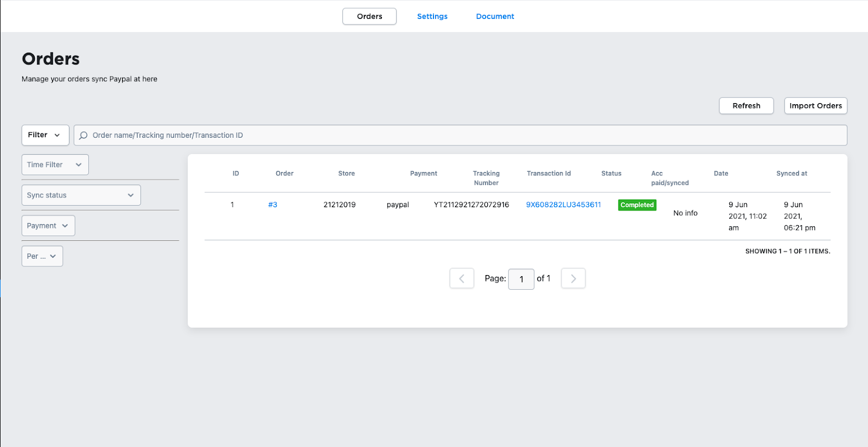868x447 pixels.
Task: Go to previous page arrow
Action: pos(462,278)
